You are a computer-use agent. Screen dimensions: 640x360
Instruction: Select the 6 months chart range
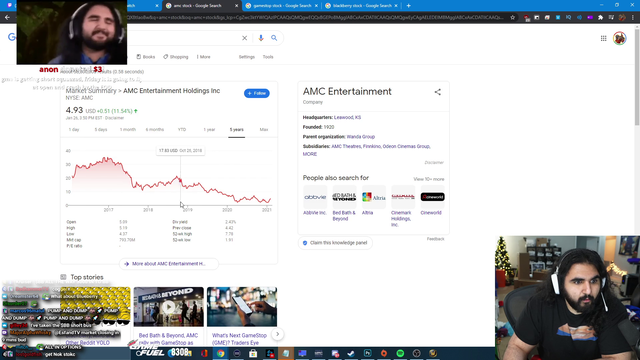[x=155, y=130]
